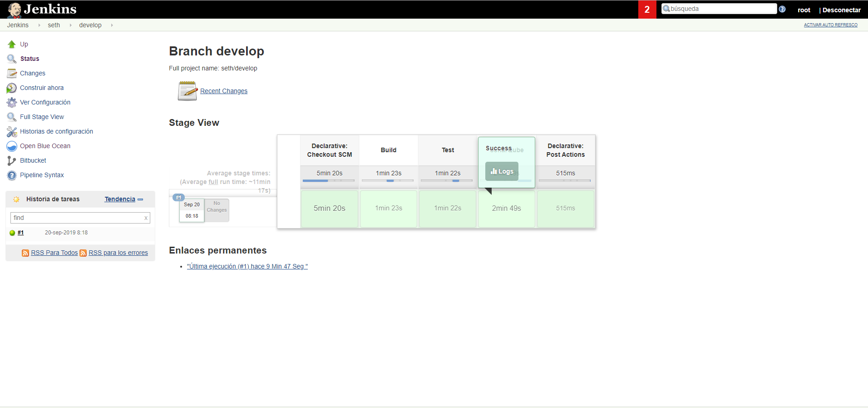This screenshot has height=408, width=868.
Task: Open Historias de configuración link
Action: tap(56, 131)
